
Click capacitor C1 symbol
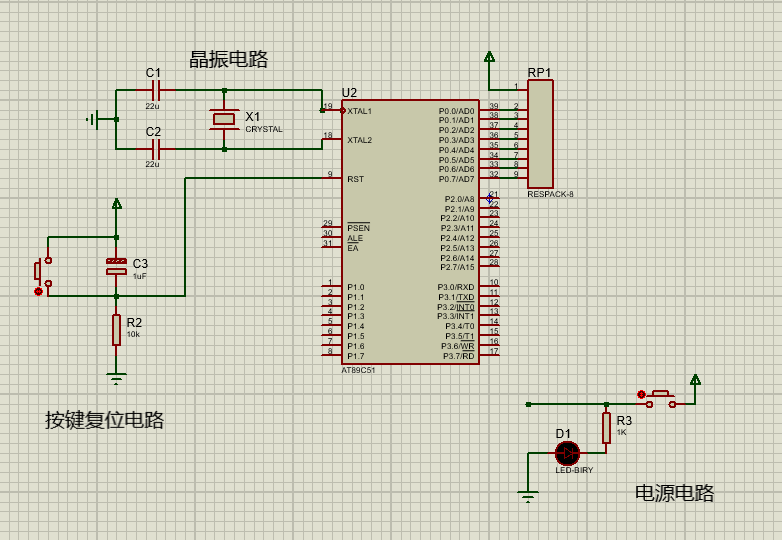[156, 90]
